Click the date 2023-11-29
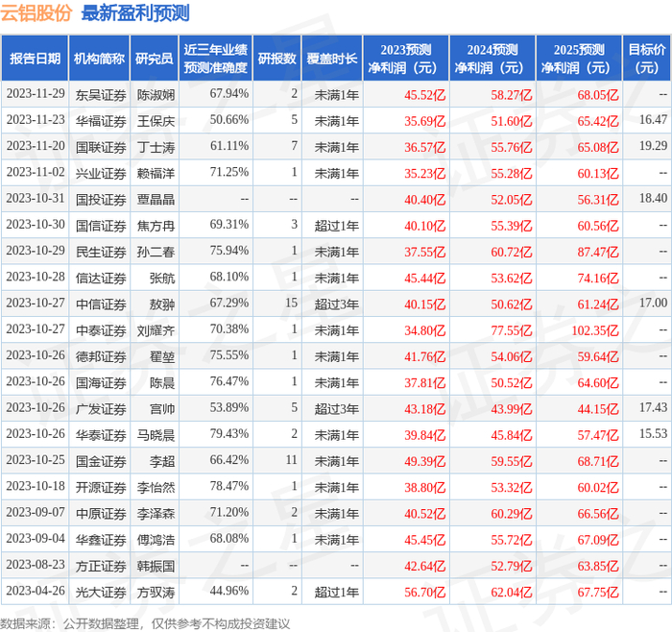The image size is (672, 632). click(x=36, y=93)
